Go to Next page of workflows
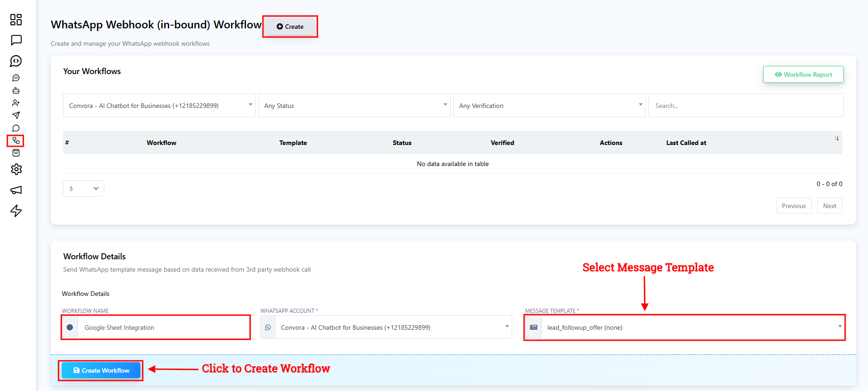868x391 pixels. click(x=830, y=206)
